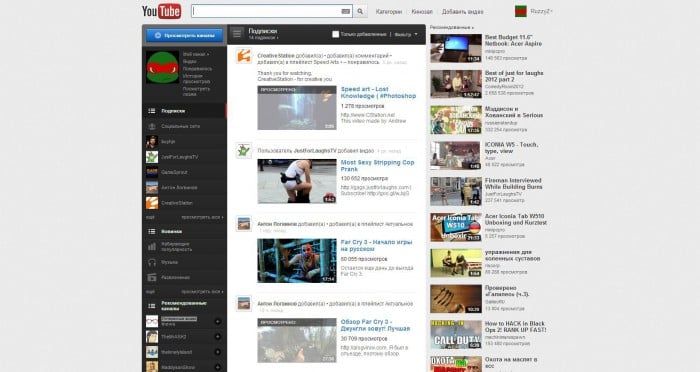This screenshot has height=372, width=700.
Task: Expand просмотреть все under Развлечения
Action: (202, 292)
